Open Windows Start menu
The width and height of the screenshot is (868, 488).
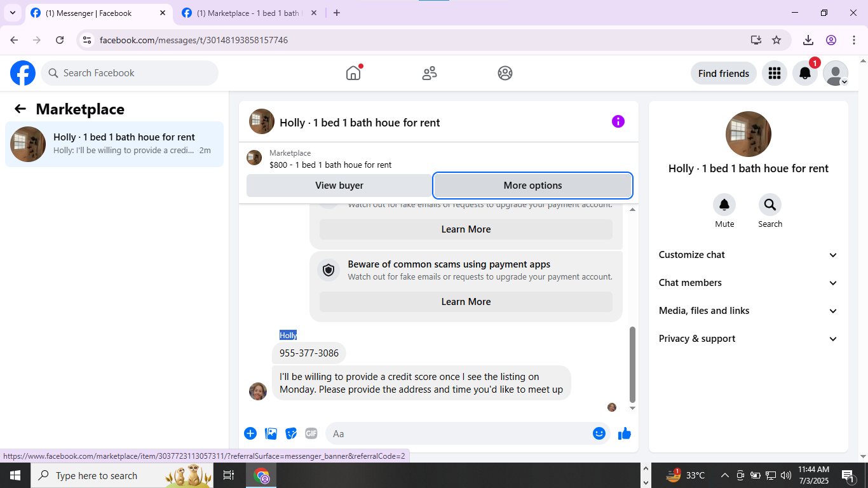click(x=15, y=475)
